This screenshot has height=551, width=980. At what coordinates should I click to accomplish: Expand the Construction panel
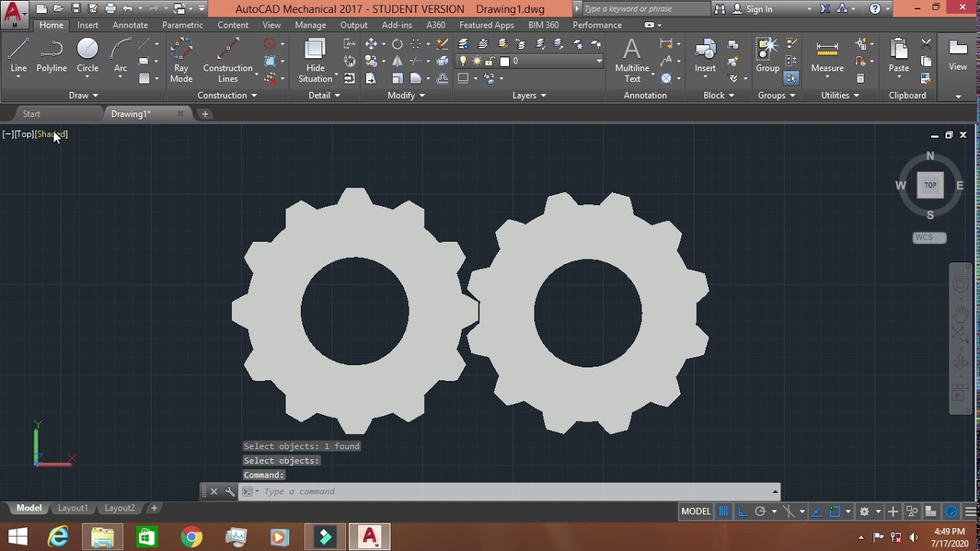(x=227, y=96)
